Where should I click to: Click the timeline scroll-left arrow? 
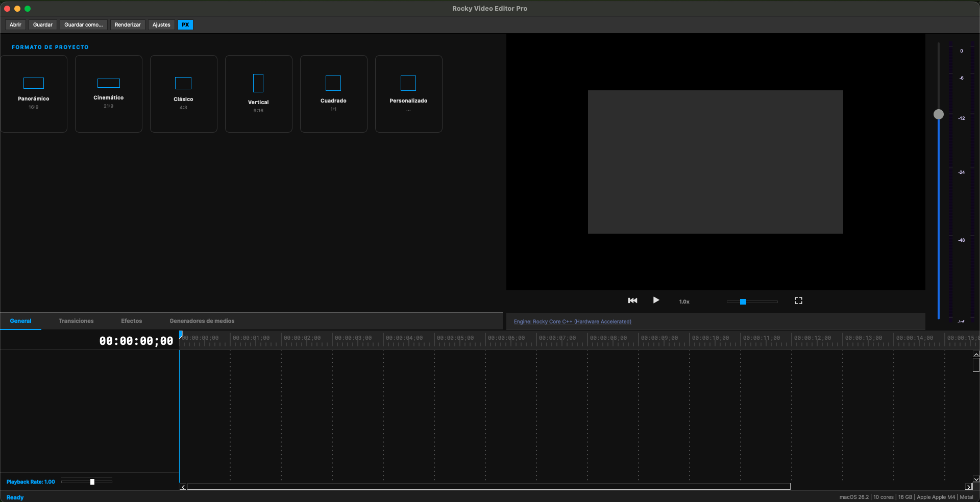pyautogui.click(x=183, y=487)
